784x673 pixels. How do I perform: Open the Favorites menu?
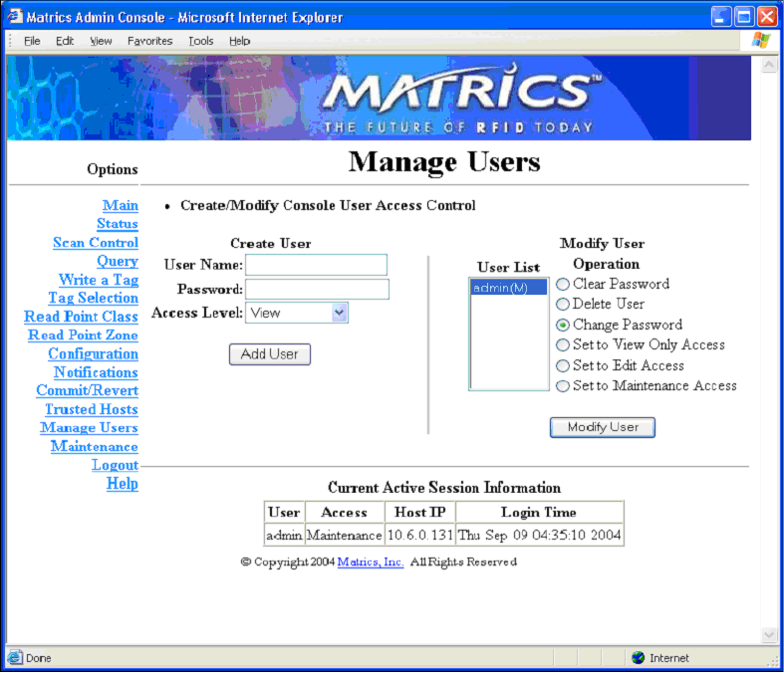150,41
